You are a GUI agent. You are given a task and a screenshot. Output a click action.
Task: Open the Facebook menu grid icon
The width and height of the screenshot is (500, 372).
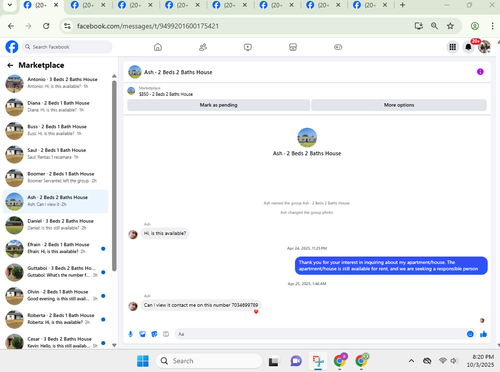coord(452,47)
